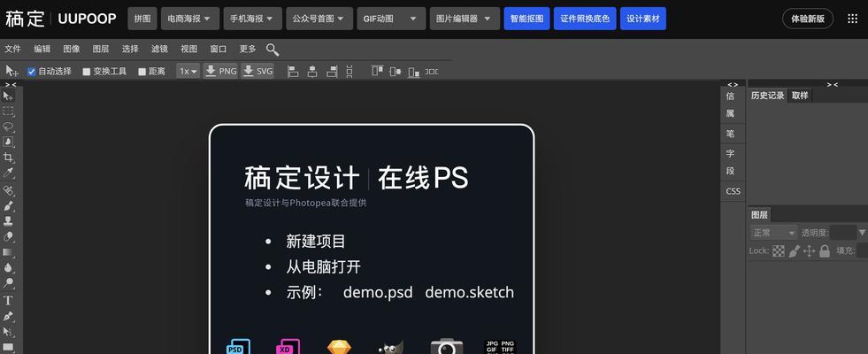This screenshot has height=354, width=868.
Task: Open the 文件 menu
Action: tap(12, 49)
